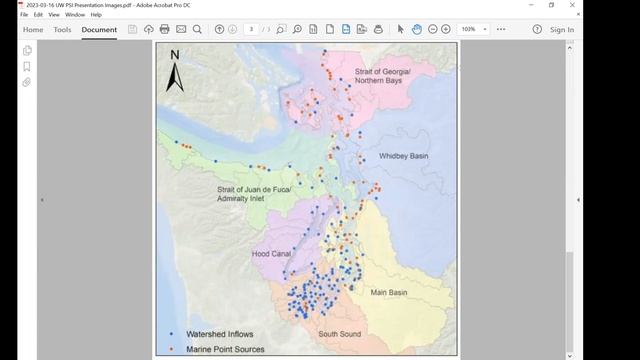Click the read mode toolbar icon
Image resolution: width=640 pixels, height=360 pixels.
[x=378, y=29]
